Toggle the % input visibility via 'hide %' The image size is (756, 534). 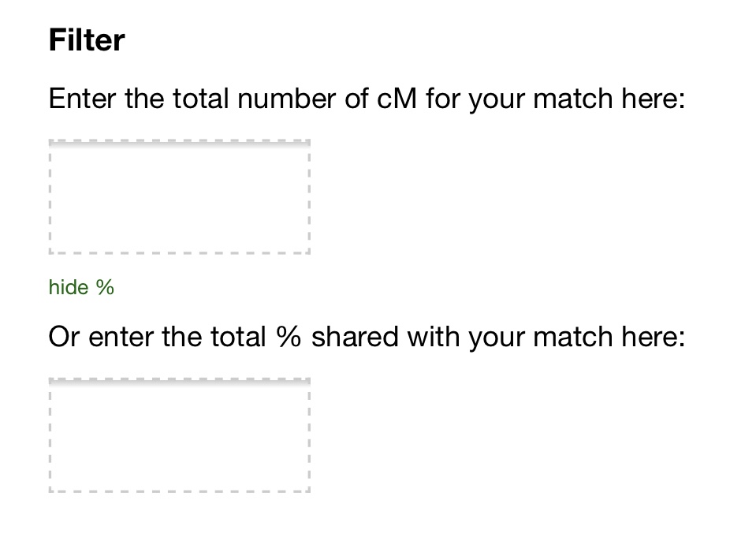coord(81,288)
